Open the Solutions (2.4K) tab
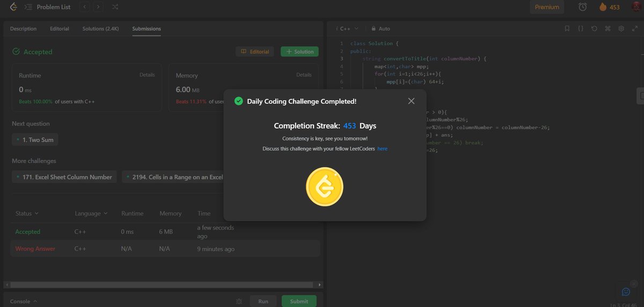 coord(101,28)
